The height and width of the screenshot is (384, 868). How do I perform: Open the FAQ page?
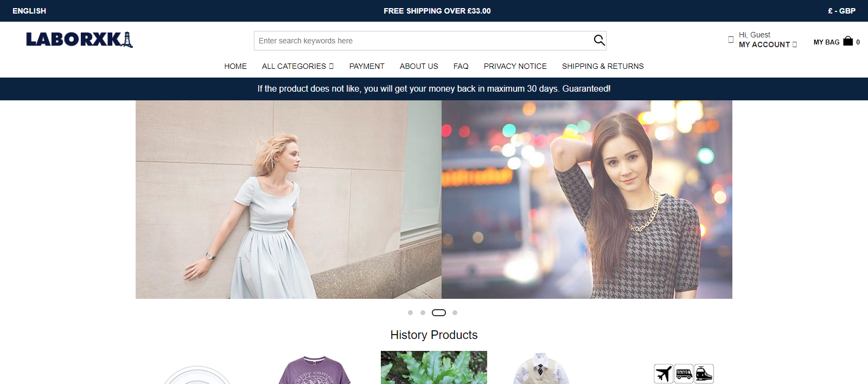(x=461, y=66)
